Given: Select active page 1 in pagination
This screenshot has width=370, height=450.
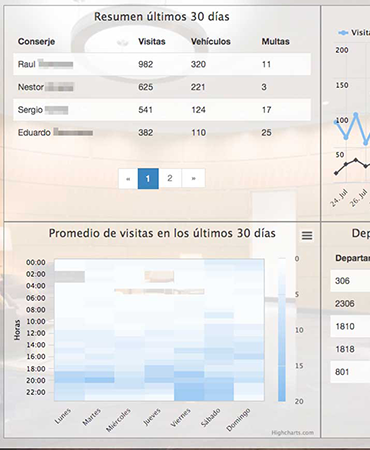Looking at the screenshot, I should click(148, 178).
